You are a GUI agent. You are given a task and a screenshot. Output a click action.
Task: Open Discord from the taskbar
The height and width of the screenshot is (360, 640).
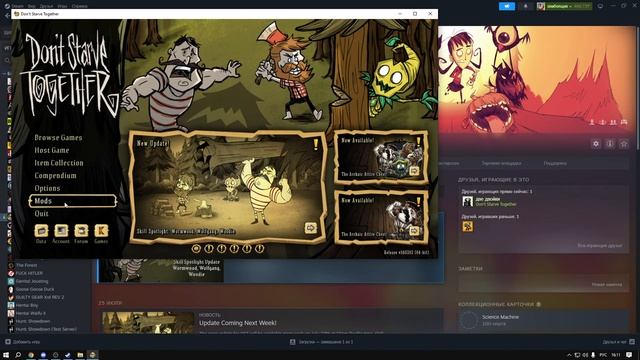[43, 355]
